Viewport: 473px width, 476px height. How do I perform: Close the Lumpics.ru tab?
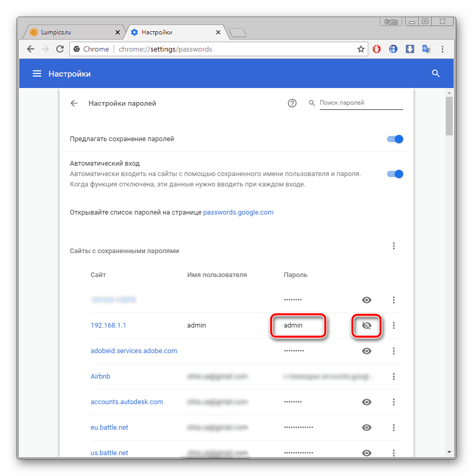[118, 32]
